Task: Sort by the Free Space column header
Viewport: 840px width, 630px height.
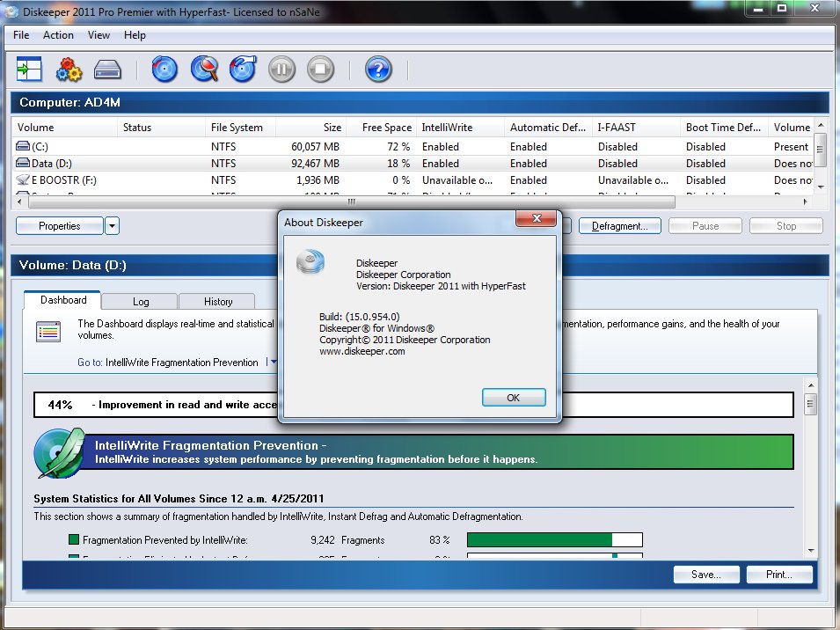Action: pyautogui.click(x=382, y=128)
